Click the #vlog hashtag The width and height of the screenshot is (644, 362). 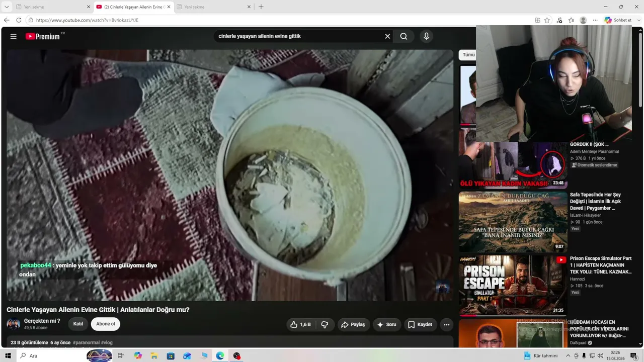107,342
